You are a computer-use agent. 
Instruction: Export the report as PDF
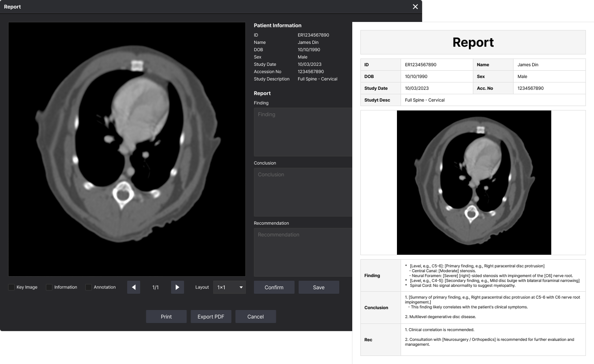(211, 316)
